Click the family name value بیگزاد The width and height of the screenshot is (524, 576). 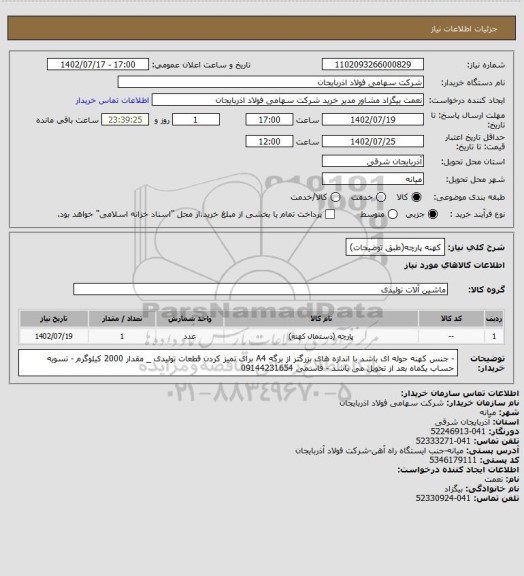tap(454, 489)
